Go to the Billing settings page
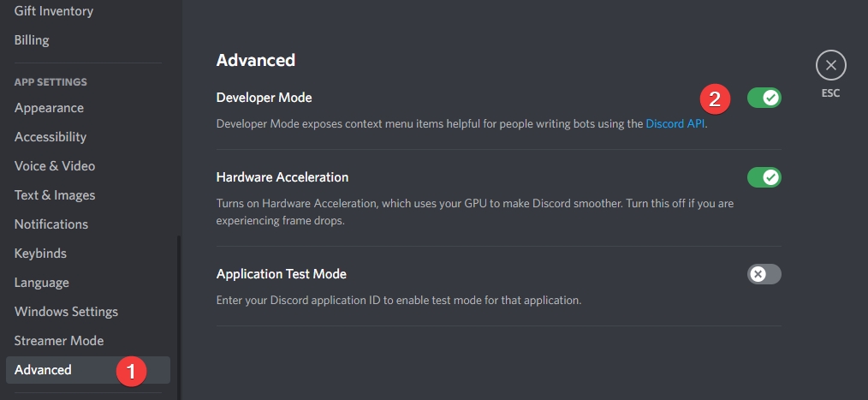 (32, 40)
